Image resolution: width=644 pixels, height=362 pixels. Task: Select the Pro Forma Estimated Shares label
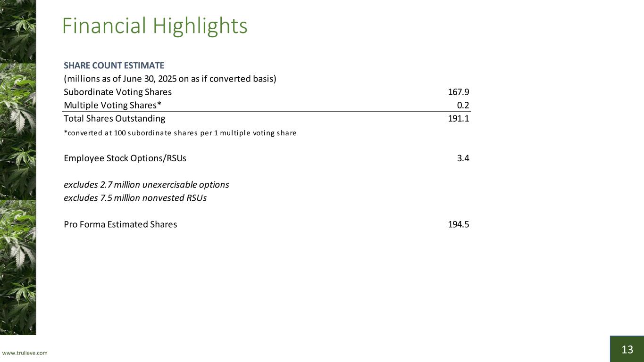pos(120,224)
